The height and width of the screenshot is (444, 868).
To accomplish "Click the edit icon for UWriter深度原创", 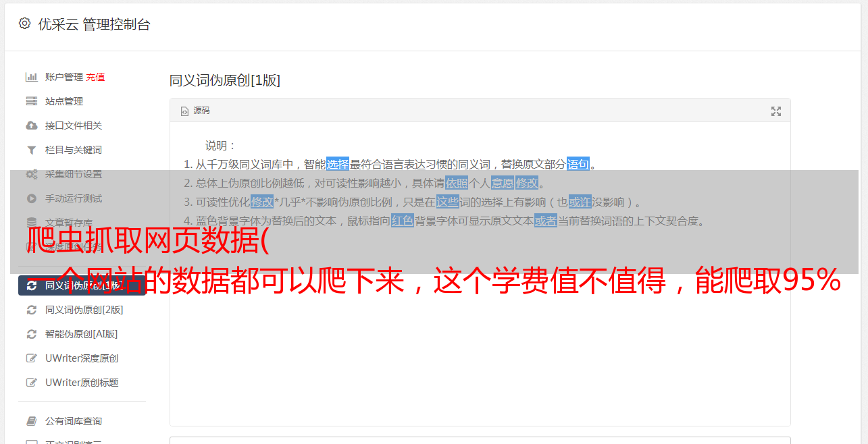I will click(x=31, y=358).
